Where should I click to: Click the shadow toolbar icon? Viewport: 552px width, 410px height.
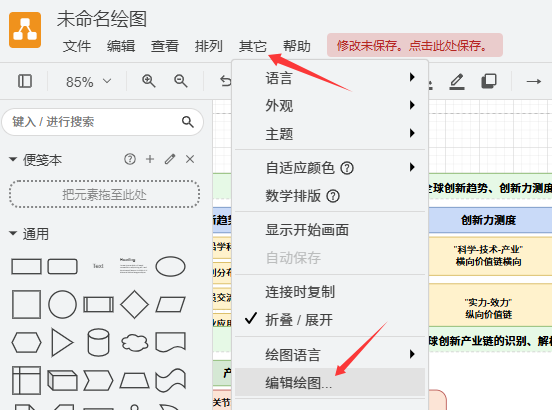pyautogui.click(x=489, y=81)
